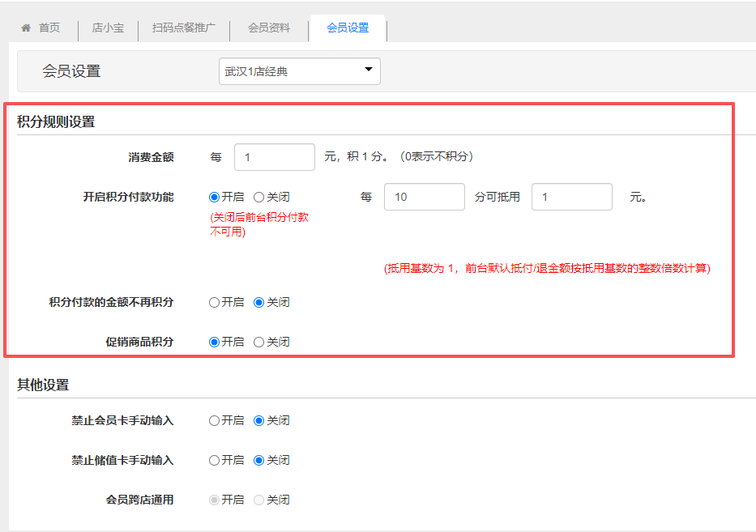This screenshot has height=532, width=756.
Task: Focus the points input showing 10
Action: tap(424, 197)
